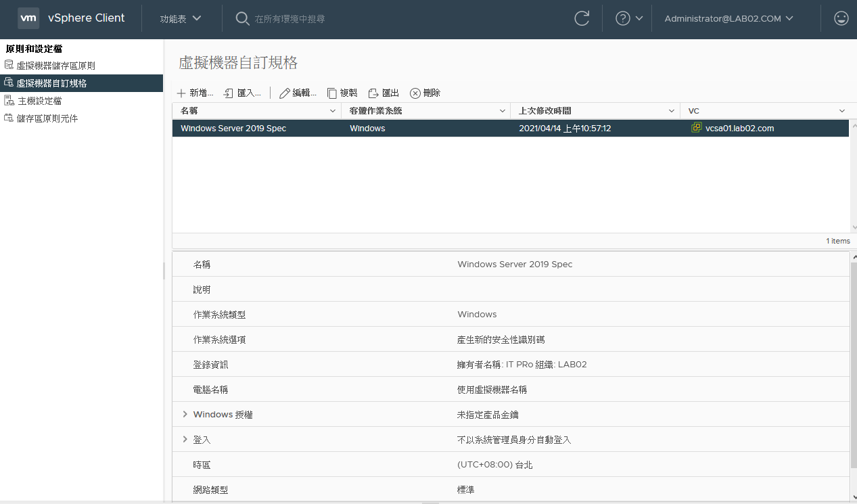Click the 擁有者名稱: IT PRo 組織: LAB02 value

coord(522,365)
